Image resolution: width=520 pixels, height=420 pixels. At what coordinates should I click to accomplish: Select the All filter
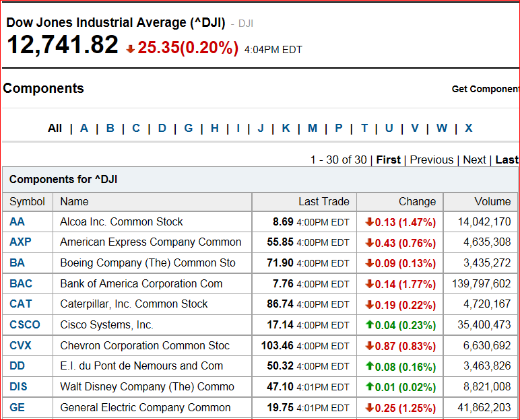[55, 128]
